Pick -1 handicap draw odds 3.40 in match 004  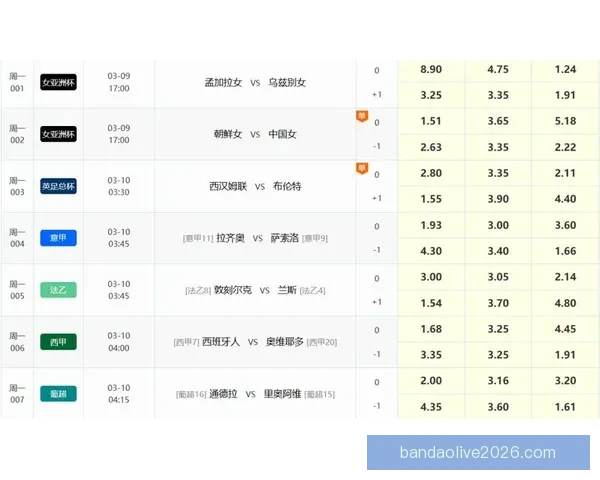pos(498,251)
